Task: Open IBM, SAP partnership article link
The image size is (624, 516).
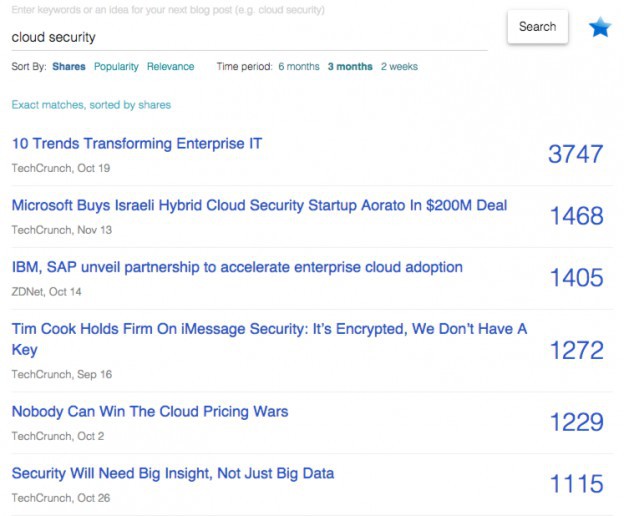Action: click(237, 267)
